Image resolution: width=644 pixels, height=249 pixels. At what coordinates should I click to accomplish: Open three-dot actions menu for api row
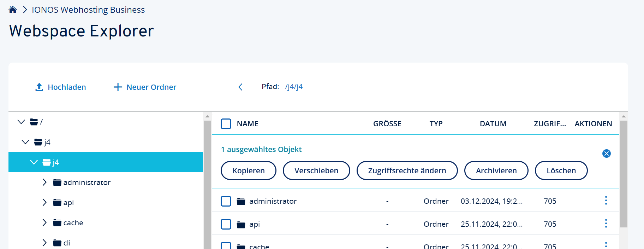pos(606,224)
